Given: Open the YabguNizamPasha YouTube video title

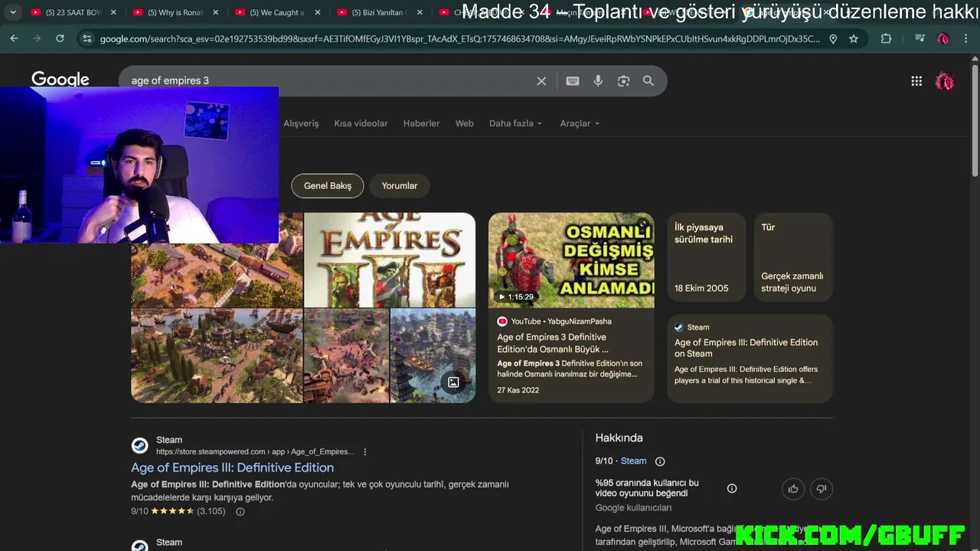Looking at the screenshot, I should (553, 343).
